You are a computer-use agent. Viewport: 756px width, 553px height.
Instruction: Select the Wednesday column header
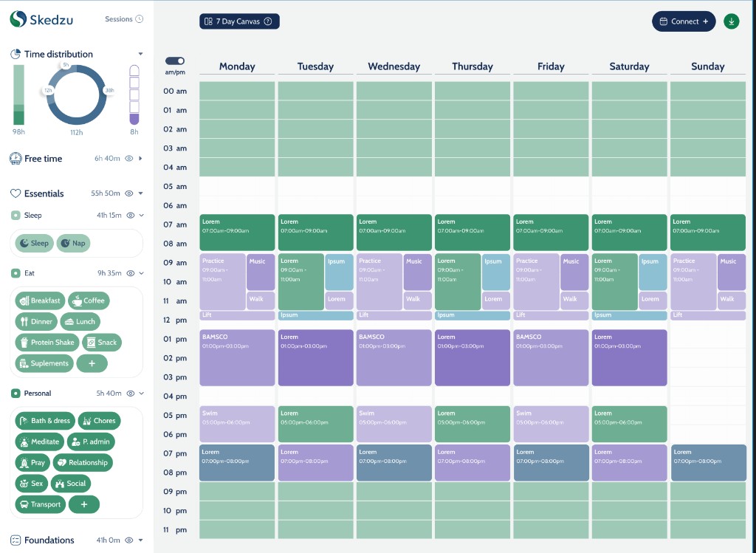click(x=394, y=66)
